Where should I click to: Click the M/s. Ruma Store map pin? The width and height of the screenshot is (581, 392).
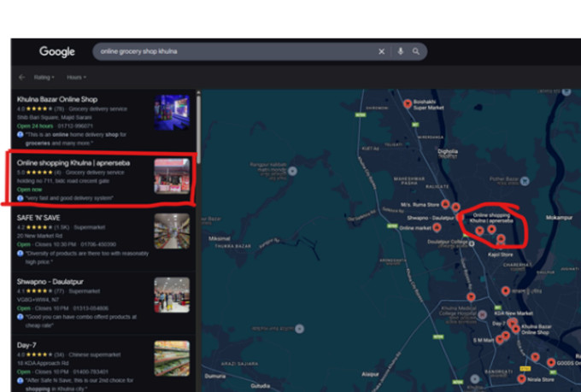point(445,204)
